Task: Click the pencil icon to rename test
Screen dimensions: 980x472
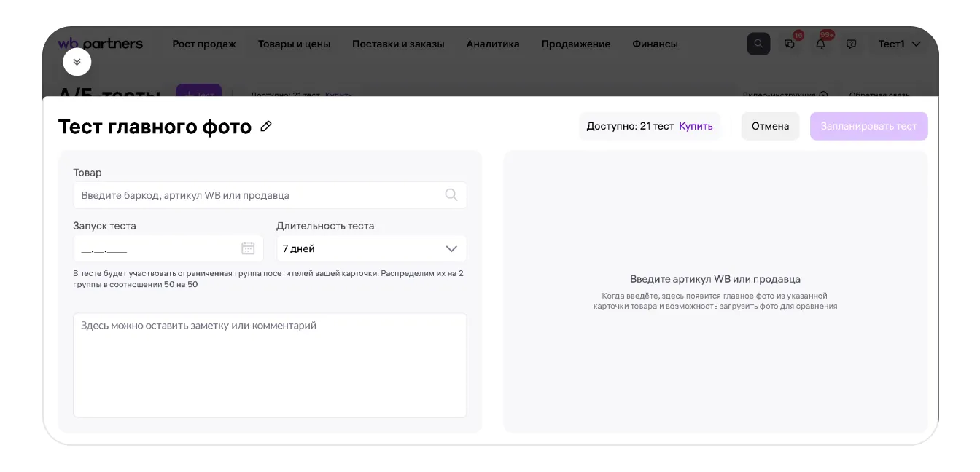Action: point(266,127)
